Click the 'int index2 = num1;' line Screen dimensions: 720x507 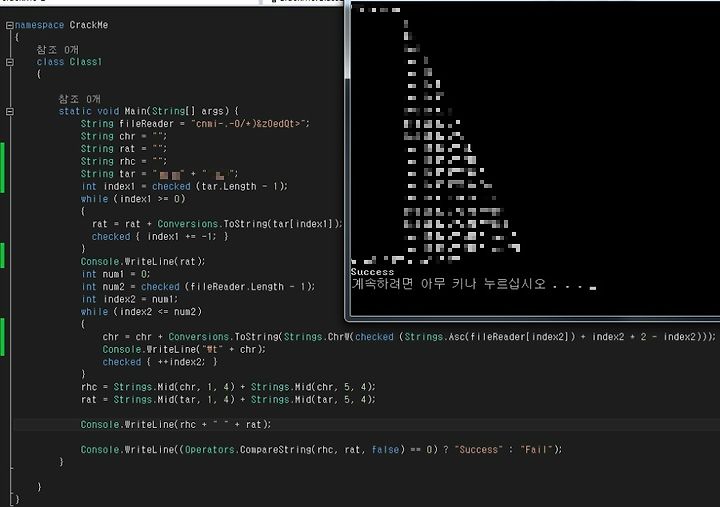pos(129,299)
